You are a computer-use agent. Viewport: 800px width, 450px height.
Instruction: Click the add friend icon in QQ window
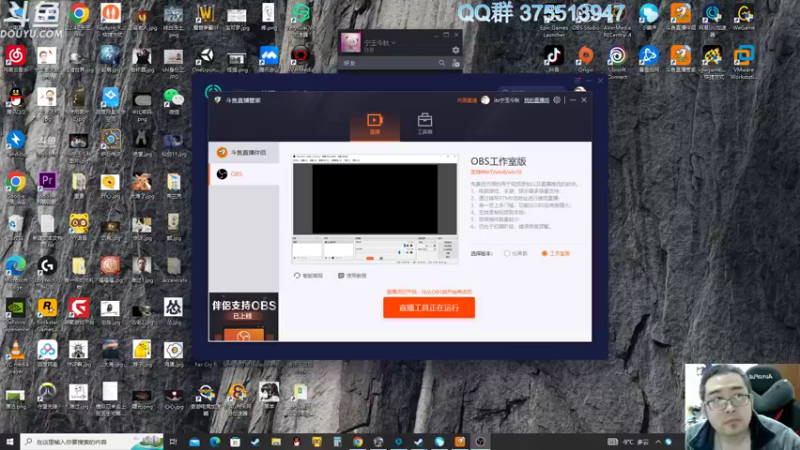coord(456,63)
